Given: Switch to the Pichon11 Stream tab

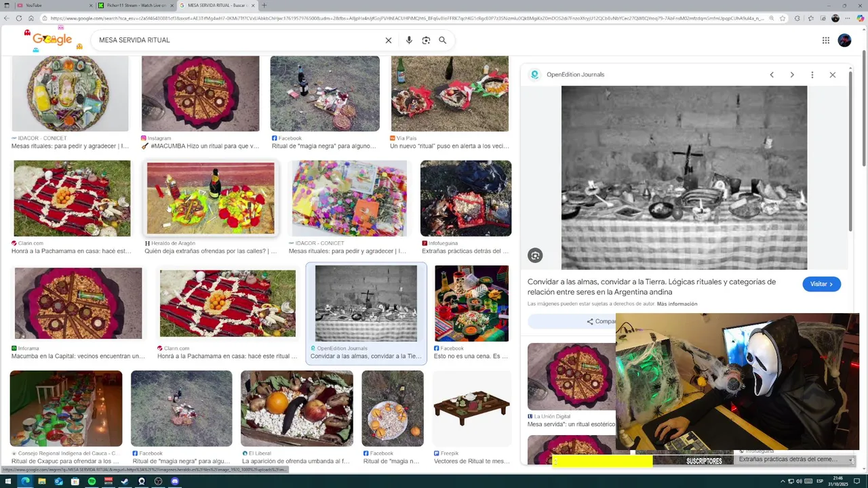Looking at the screenshot, I should point(136,5).
